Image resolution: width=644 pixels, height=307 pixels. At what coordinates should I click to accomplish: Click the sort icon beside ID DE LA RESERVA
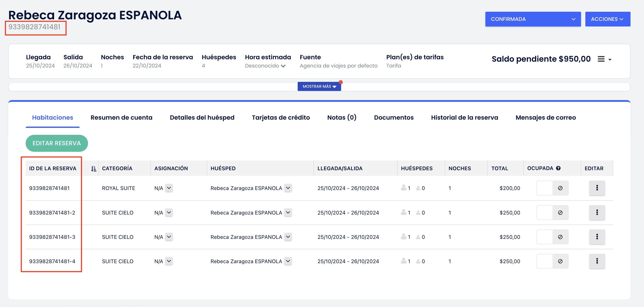coord(93,169)
